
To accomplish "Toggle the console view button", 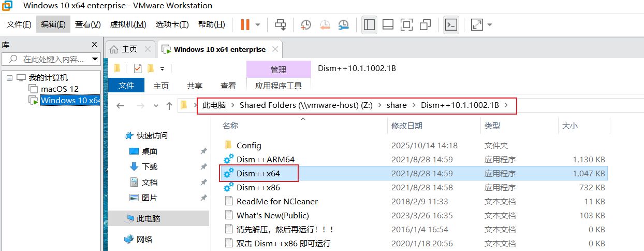I will coord(451,24).
